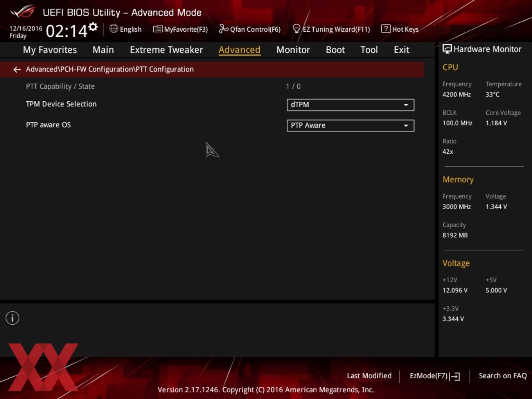
Task: Switch to EzMode(F7)
Action: pyautogui.click(x=428, y=376)
